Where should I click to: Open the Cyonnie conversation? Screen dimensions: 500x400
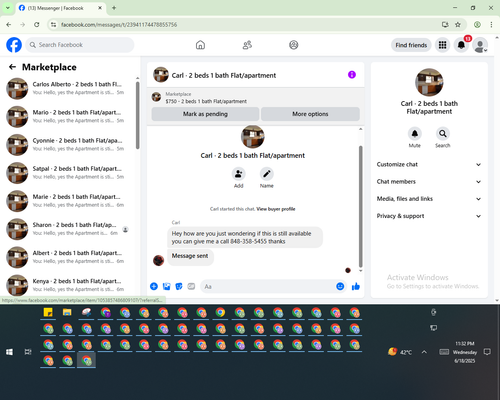pos(68,145)
